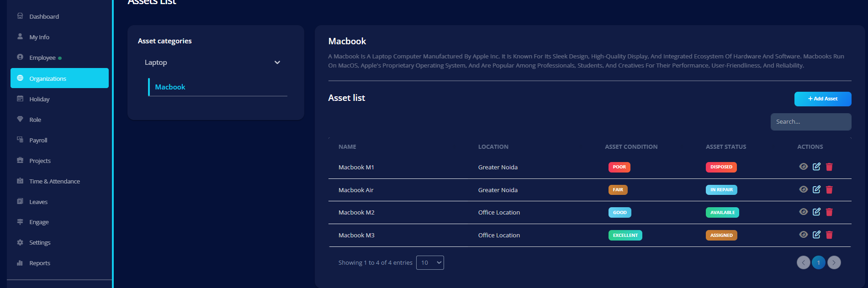Delete the Macbook M3 asset
The width and height of the screenshot is (868, 288).
click(x=829, y=235)
